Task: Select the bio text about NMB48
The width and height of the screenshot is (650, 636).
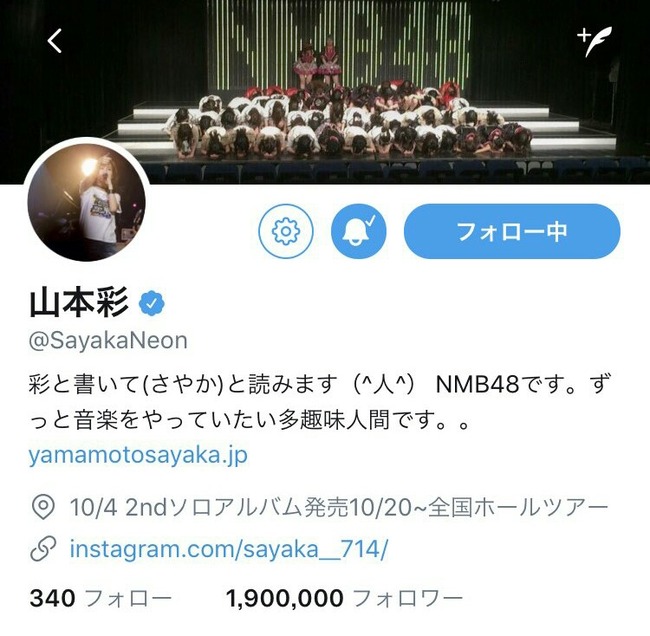Action: point(320,402)
